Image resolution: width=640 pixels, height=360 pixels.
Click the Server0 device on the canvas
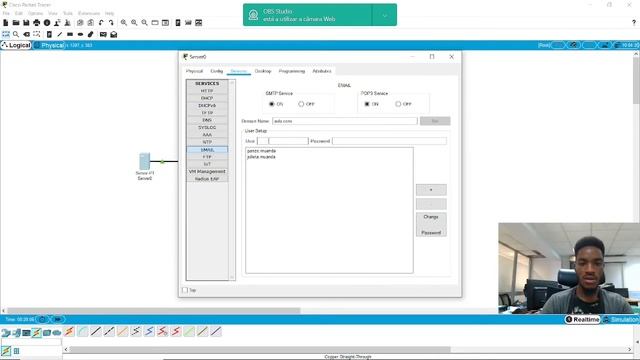click(144, 162)
